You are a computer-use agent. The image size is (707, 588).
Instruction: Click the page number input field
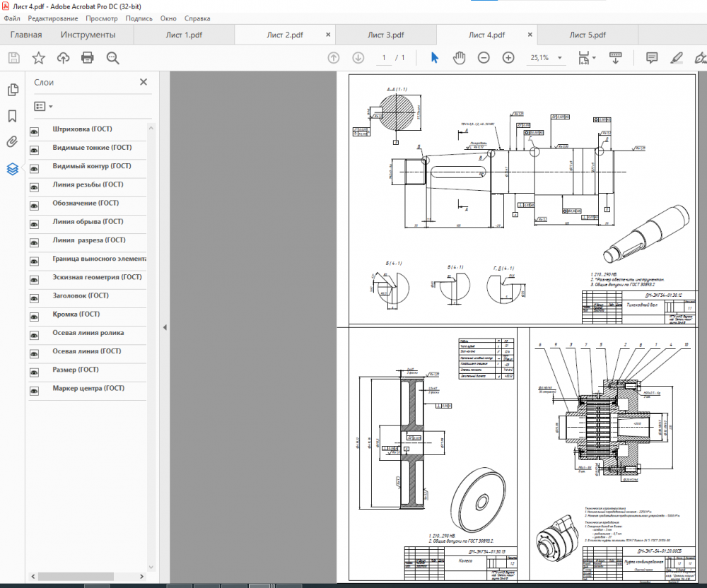coord(384,58)
